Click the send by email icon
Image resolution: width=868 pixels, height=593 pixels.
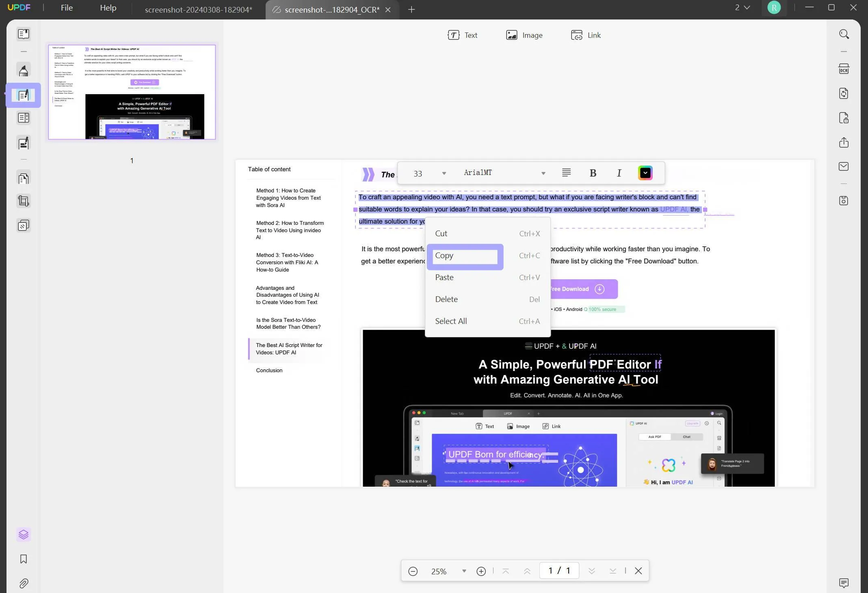click(x=844, y=166)
